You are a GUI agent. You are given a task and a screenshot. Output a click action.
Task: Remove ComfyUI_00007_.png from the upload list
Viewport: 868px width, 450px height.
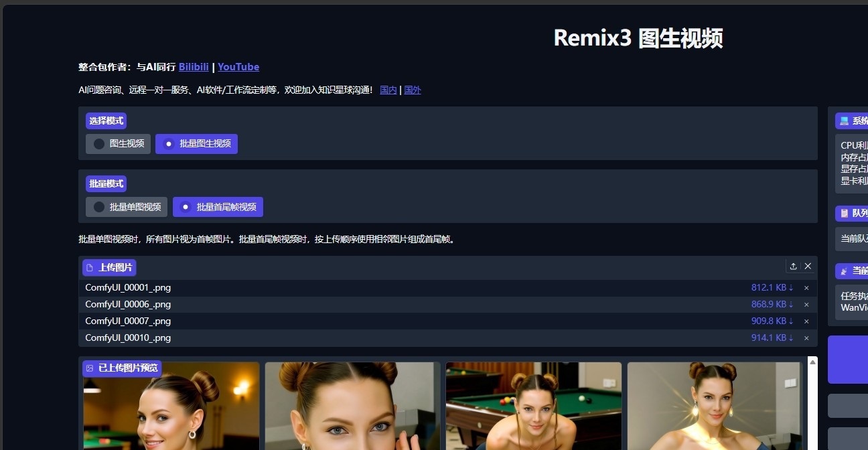tap(806, 321)
